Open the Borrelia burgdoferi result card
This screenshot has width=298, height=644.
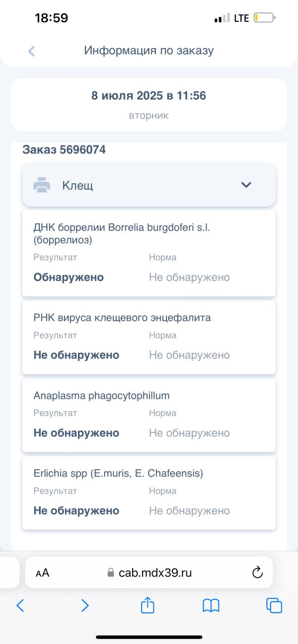pos(149,253)
